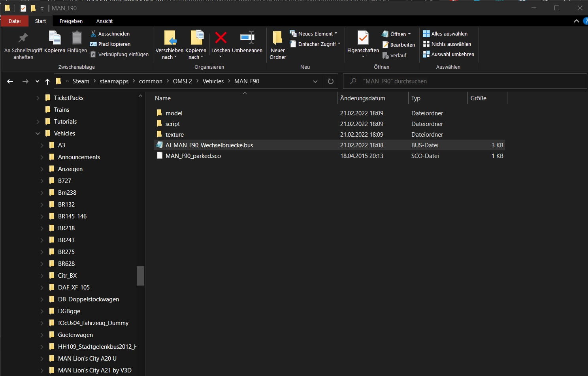Click Auswahl umkehren to invert selection
588x376 pixels.
tap(452, 54)
